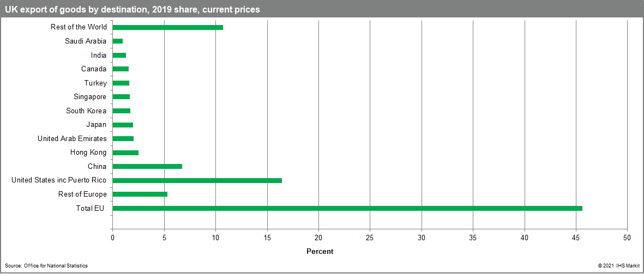This screenshot has height=274, width=644.
Task: Click the 50 tick on the percent axis
Action: pos(627,238)
